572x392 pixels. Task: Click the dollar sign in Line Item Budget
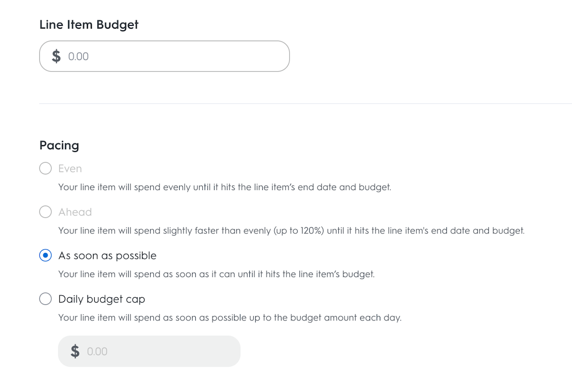pyautogui.click(x=56, y=56)
